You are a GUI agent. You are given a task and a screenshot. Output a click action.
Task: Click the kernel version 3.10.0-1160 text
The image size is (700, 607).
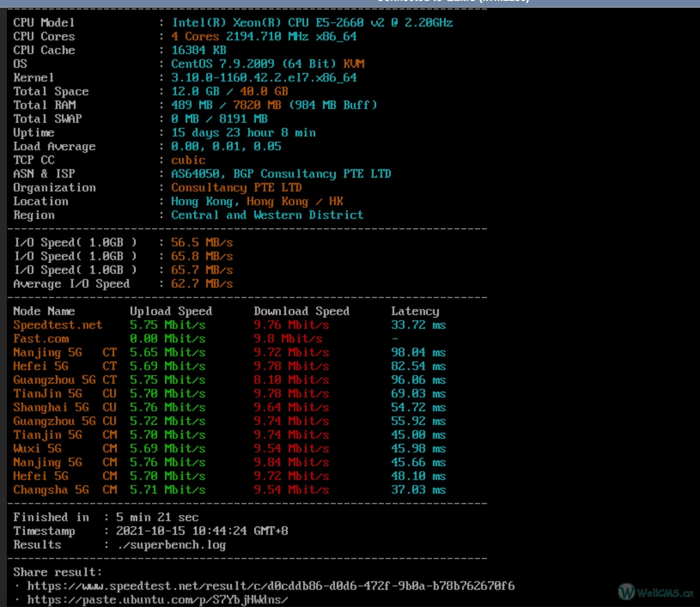click(264, 78)
